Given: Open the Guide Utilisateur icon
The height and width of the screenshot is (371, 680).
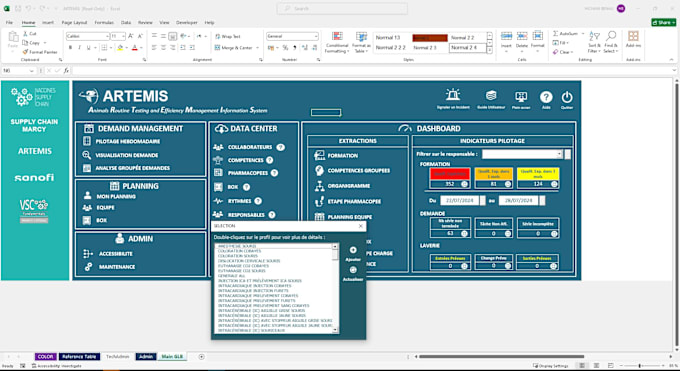Looking at the screenshot, I should click(491, 95).
